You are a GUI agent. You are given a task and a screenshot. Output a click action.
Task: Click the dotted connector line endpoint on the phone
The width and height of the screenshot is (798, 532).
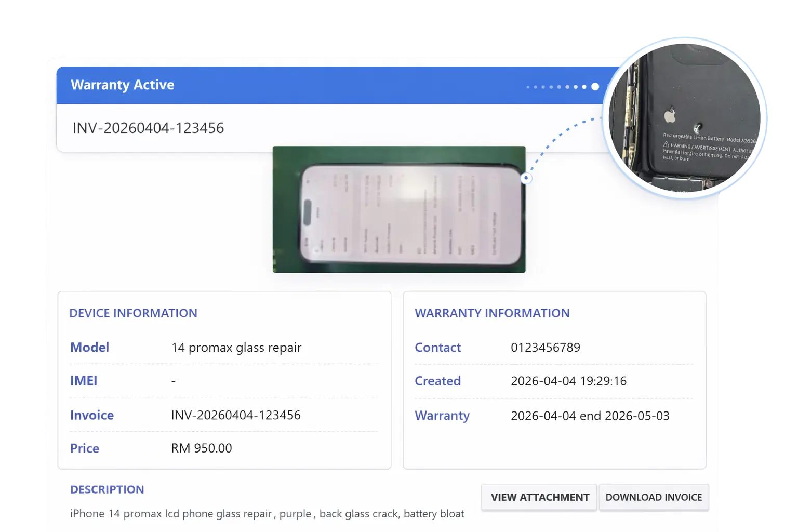coord(526,178)
